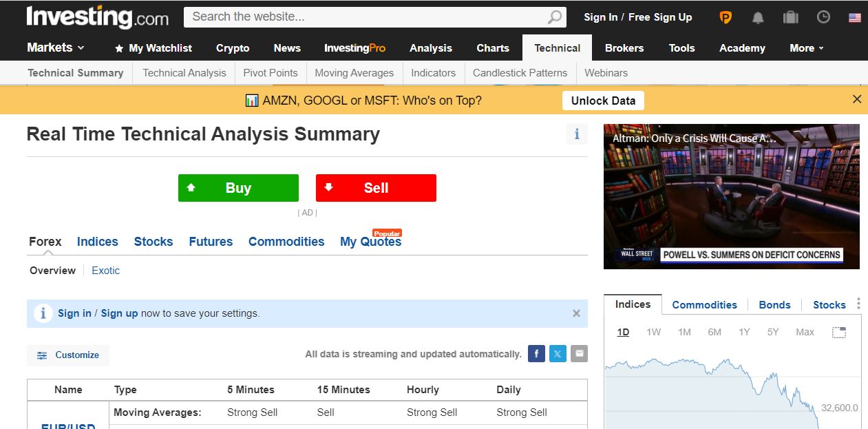Switch to Stocks tab in summary

coord(154,242)
